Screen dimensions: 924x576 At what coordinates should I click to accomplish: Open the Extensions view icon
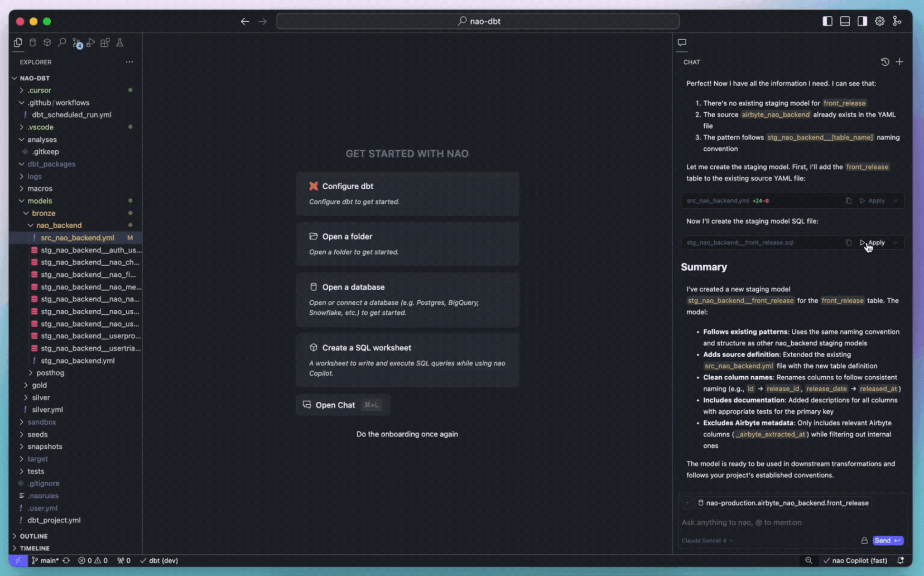pos(105,42)
